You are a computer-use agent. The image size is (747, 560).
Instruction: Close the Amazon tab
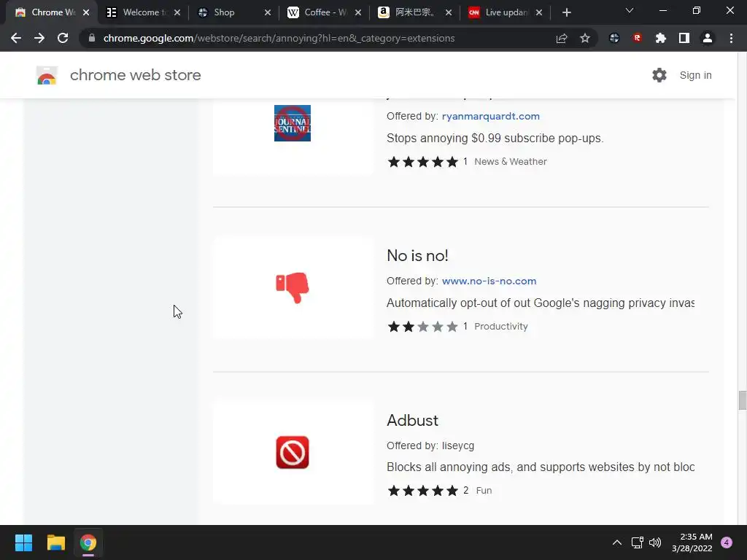(x=449, y=12)
